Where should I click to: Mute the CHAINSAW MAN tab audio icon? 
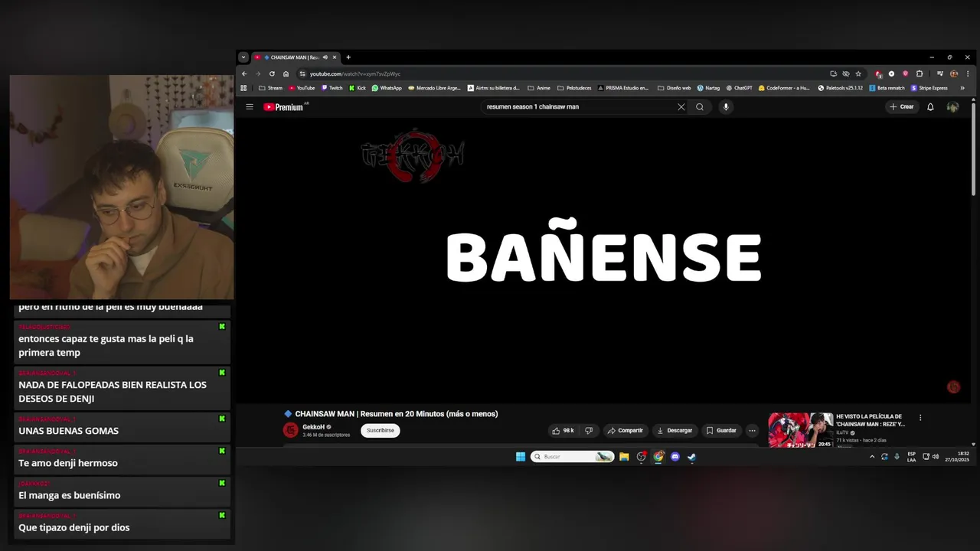tap(325, 57)
